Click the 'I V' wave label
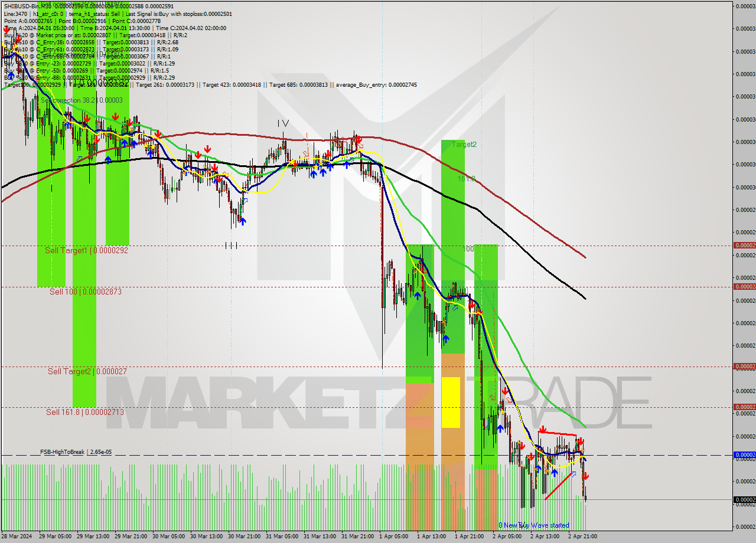 283,123
